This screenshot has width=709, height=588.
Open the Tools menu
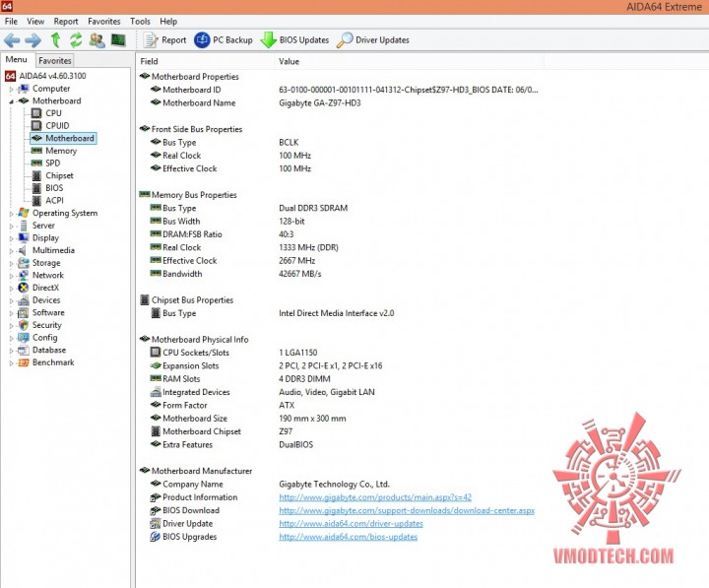pyautogui.click(x=140, y=22)
